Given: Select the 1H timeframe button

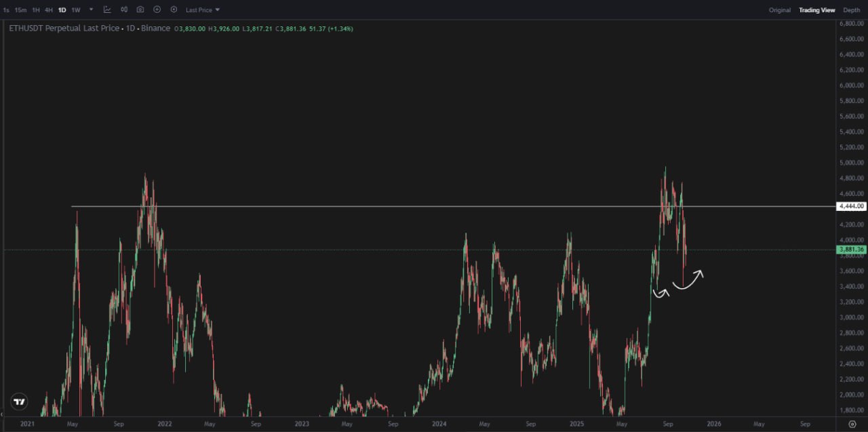Looking at the screenshot, I should (36, 10).
